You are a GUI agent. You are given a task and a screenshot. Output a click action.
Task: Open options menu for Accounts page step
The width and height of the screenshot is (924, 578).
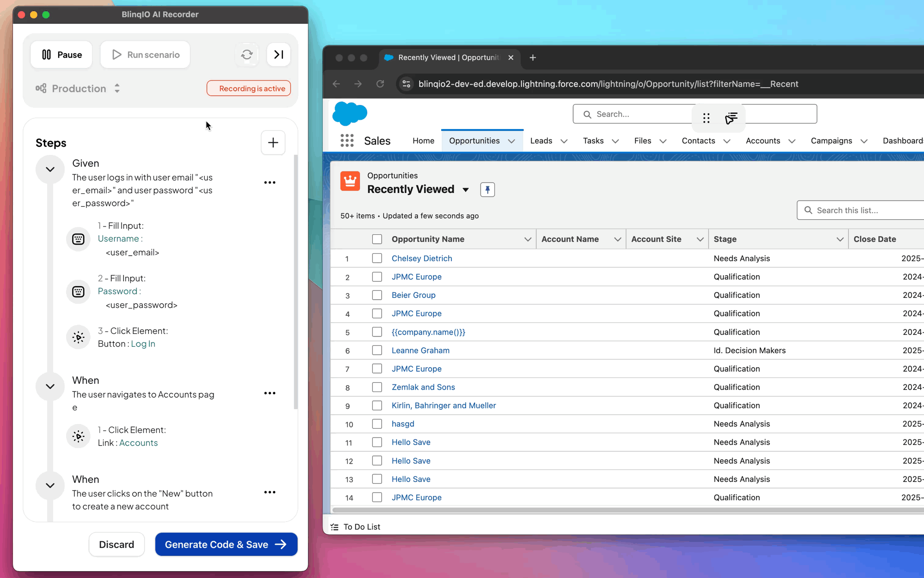pos(270,393)
